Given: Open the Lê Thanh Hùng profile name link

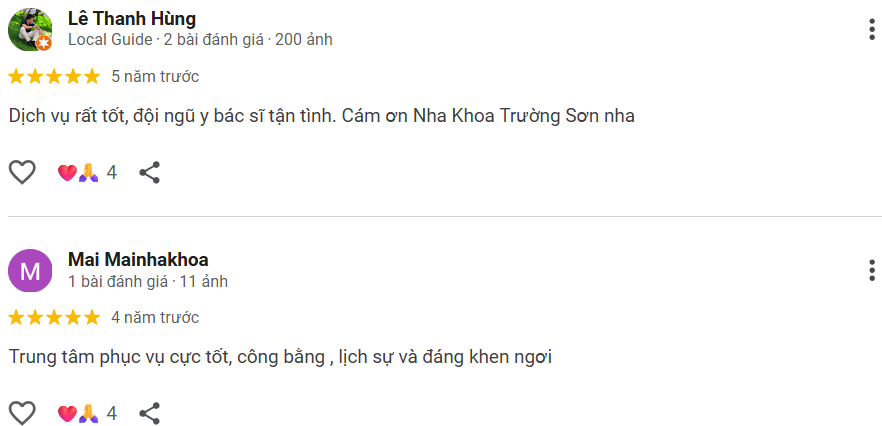Looking at the screenshot, I should coord(132,18).
